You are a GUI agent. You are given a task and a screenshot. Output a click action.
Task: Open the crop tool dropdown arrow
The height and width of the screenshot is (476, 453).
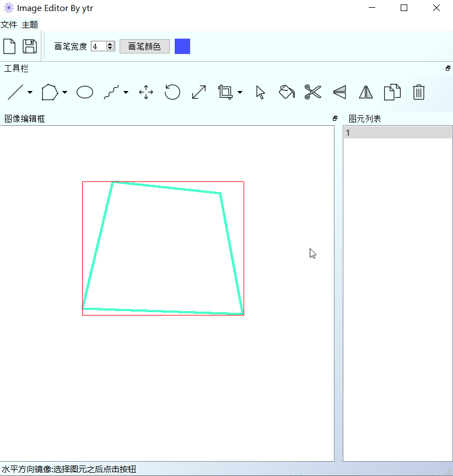240,92
